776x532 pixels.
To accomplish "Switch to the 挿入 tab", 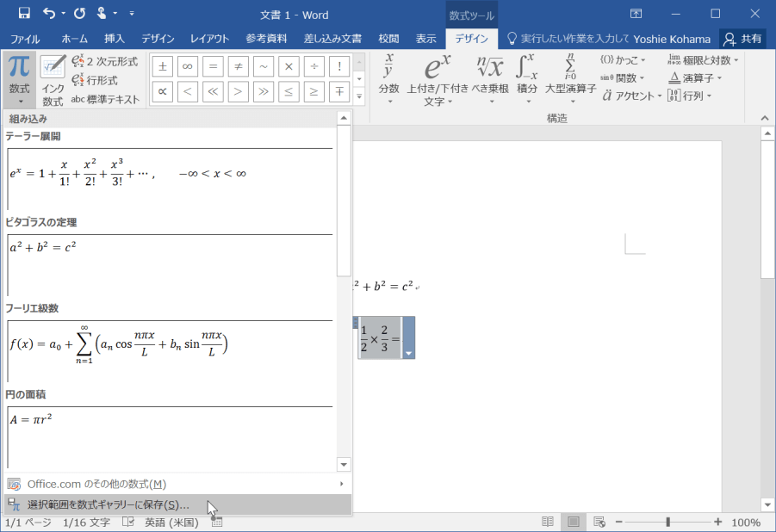I will click(x=115, y=39).
